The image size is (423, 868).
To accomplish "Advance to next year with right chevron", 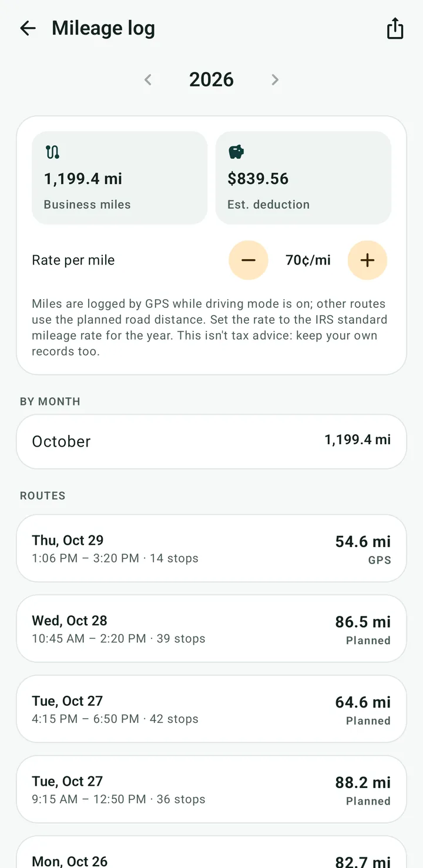I will (274, 79).
